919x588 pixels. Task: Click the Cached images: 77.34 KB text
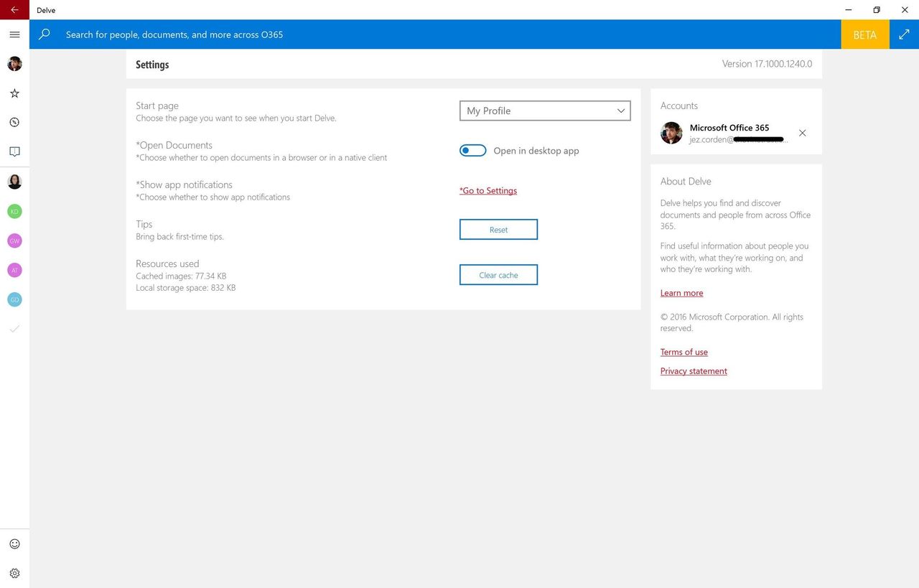coord(181,276)
